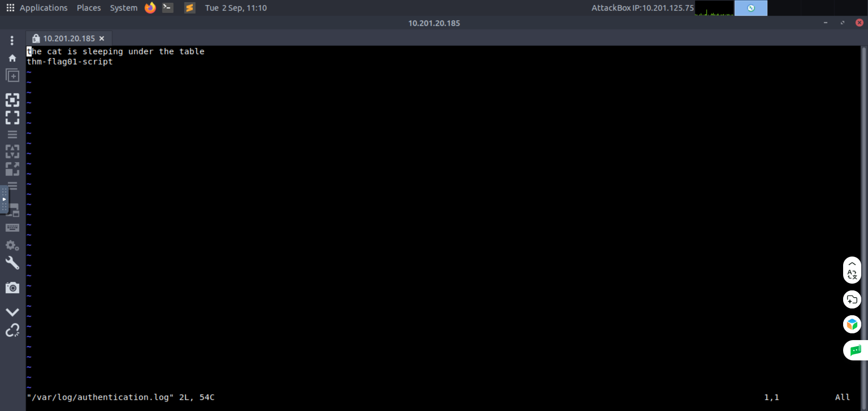This screenshot has height=411, width=868.
Task: Click the duplicate session icon
Action: 12,75
